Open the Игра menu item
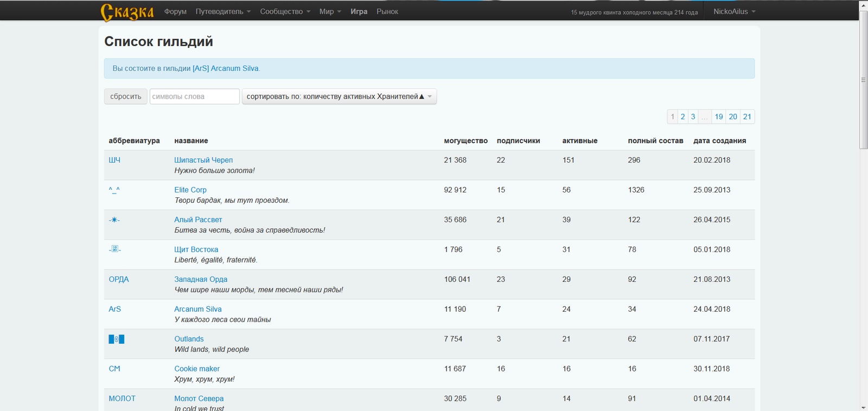Viewport: 868px width, 411px height. pos(359,11)
